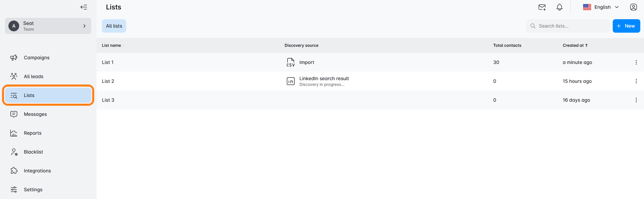Select the All lists tab
This screenshot has height=199, width=644.
[x=114, y=26]
